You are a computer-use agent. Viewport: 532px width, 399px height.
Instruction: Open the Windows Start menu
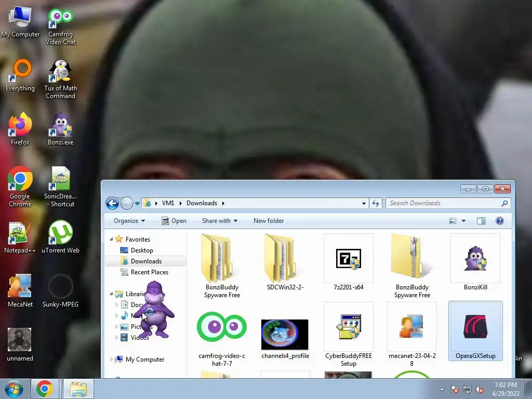coord(14,389)
